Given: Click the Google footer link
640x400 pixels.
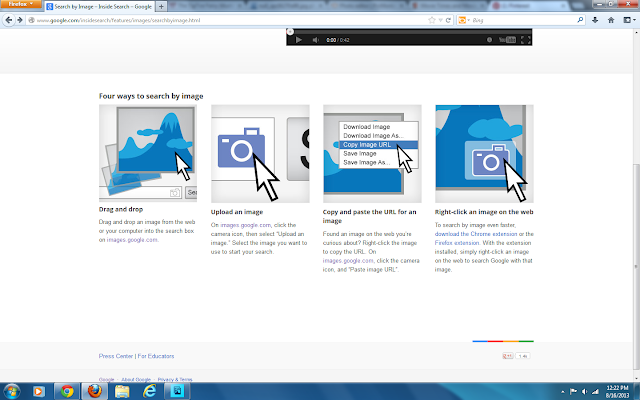Looking at the screenshot, I should click(x=107, y=380).
